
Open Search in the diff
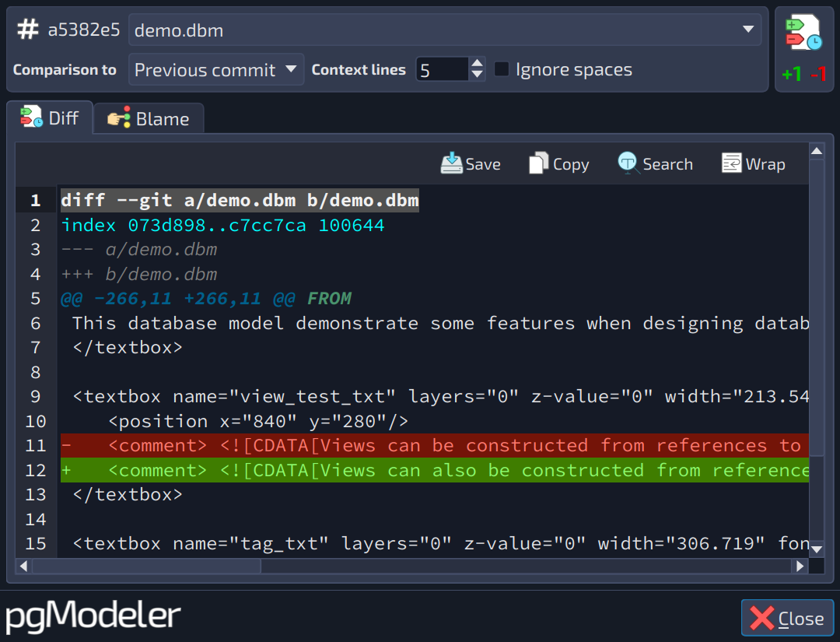655,163
